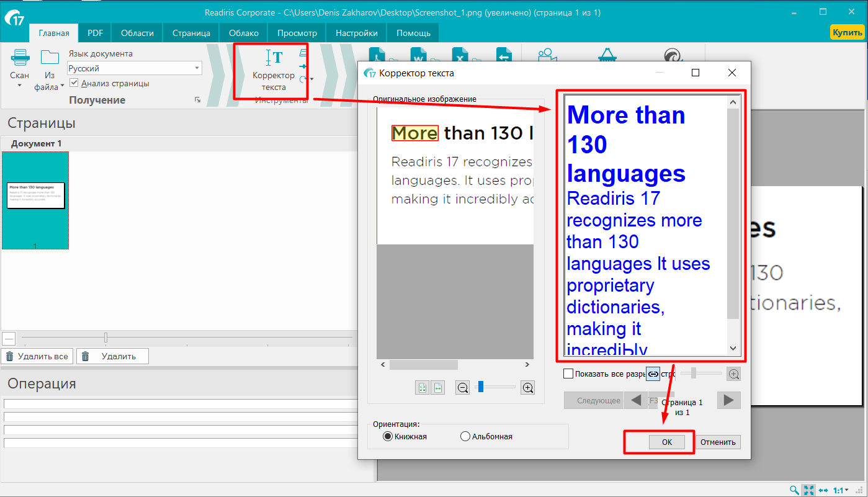
Task: Switch to the PDF ribbon tab
Action: pyautogui.click(x=96, y=33)
